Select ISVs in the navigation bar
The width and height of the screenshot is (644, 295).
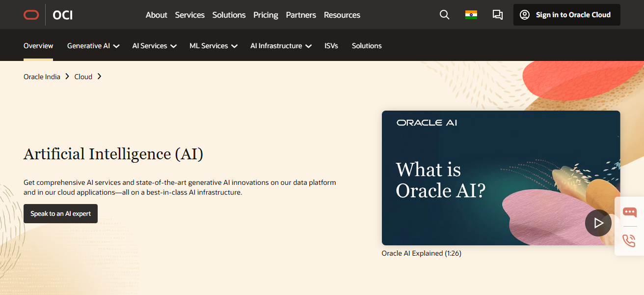coord(331,45)
